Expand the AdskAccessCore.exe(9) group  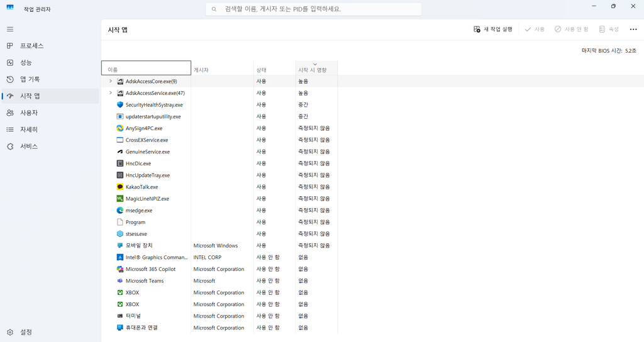pos(110,81)
